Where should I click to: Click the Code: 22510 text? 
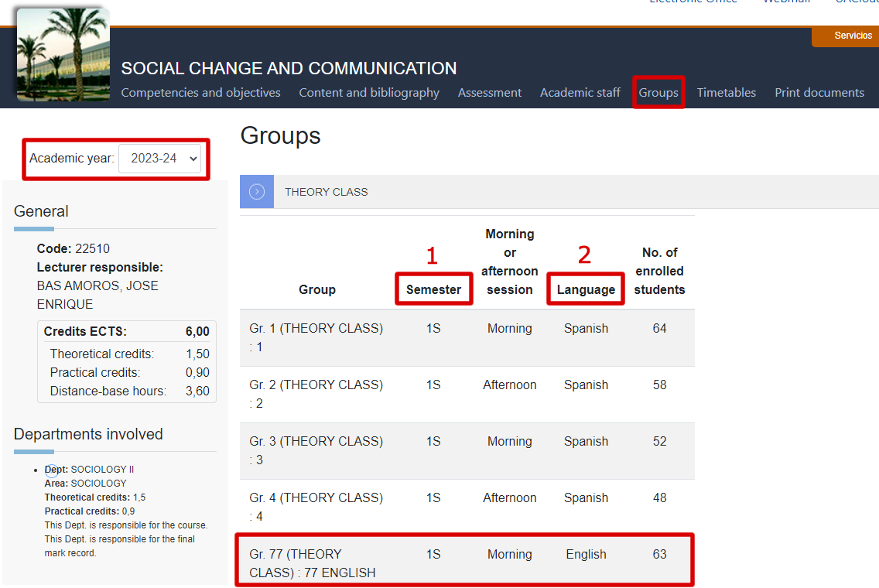pyautogui.click(x=74, y=249)
